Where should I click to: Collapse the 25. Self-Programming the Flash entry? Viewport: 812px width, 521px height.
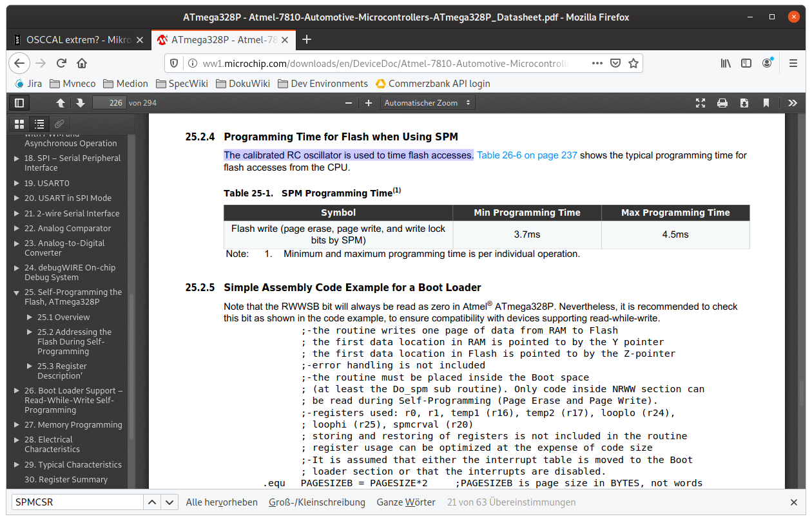coord(17,292)
